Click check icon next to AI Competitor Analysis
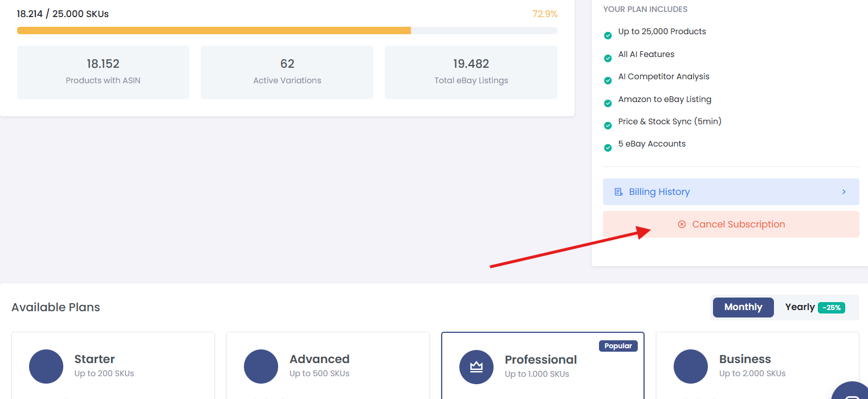868x399 pixels. coord(608,80)
